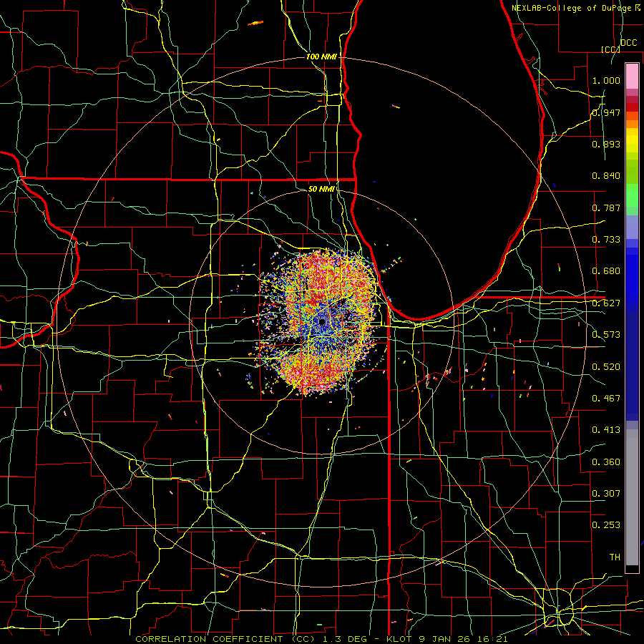The image size is (644, 644).
Task: Select the 0.893 scale value
Action: tap(606, 144)
